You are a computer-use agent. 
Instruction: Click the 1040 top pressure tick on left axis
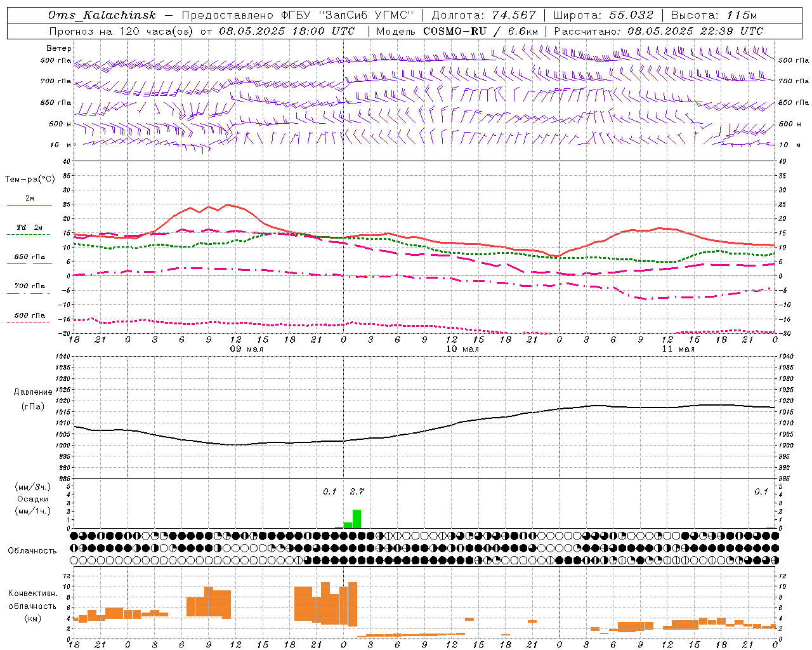[x=62, y=357]
